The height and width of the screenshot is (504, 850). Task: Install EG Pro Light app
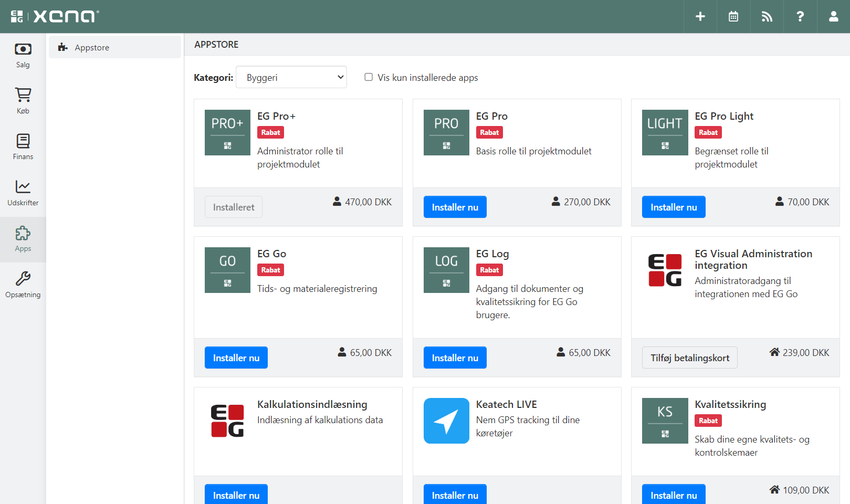click(x=673, y=207)
